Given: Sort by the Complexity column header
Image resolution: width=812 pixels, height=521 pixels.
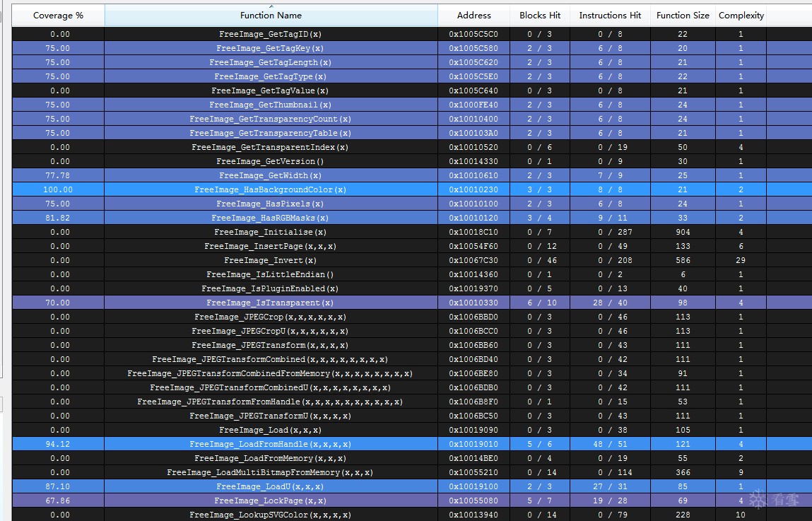Looking at the screenshot, I should point(741,16).
